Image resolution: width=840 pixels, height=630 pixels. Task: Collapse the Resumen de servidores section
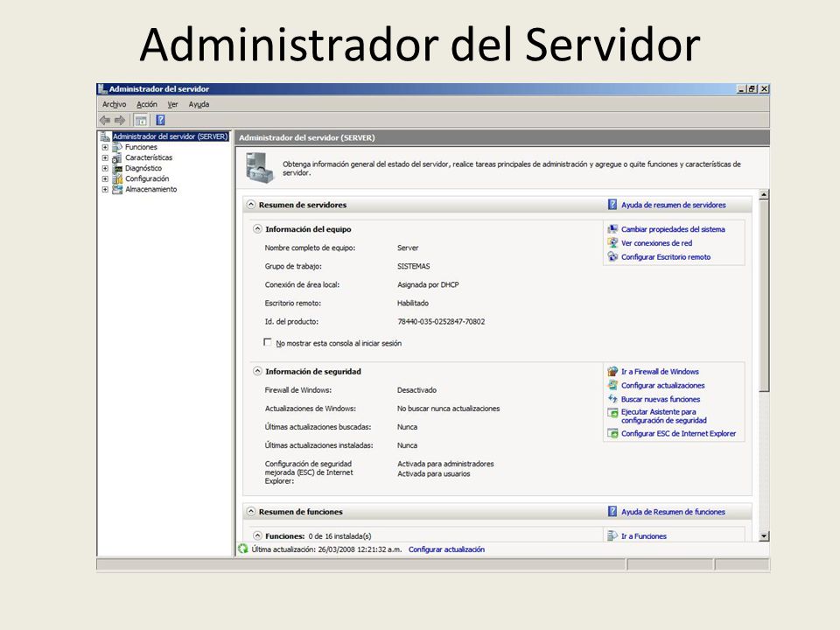point(251,205)
